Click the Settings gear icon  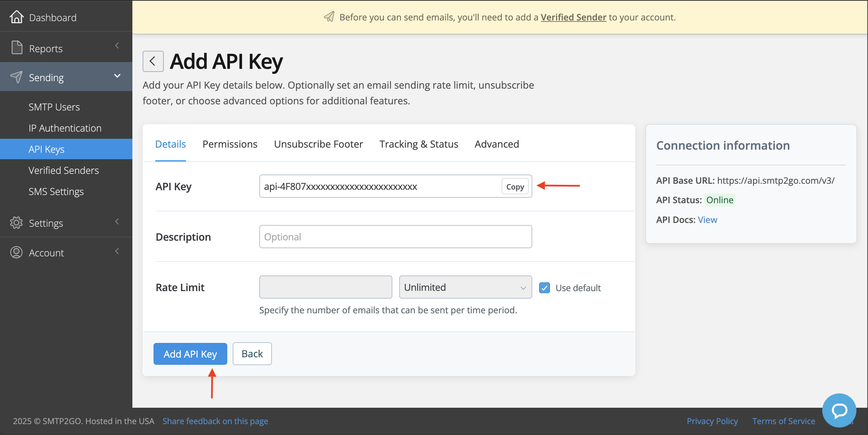coord(16,223)
